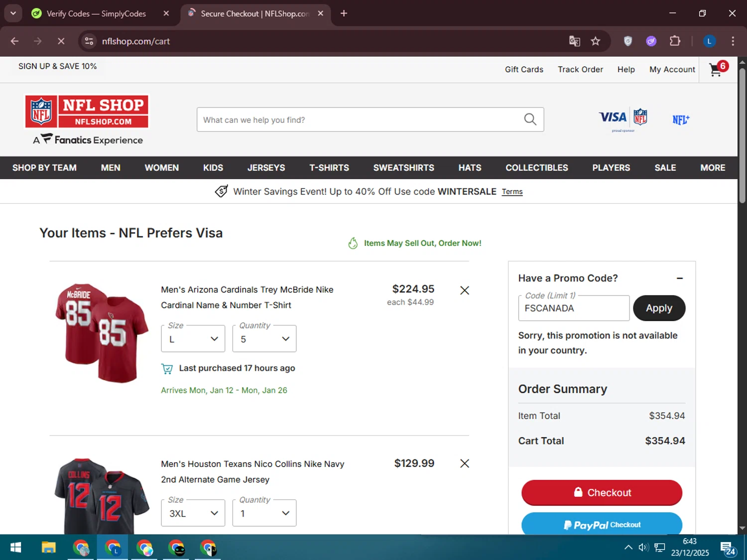Open the MORE menu
Viewport: 747px width, 560px height.
click(713, 168)
